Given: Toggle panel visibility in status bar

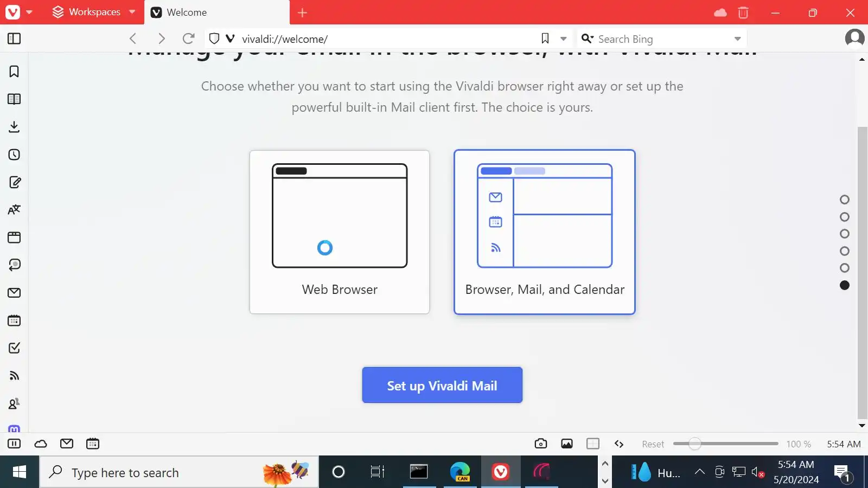Looking at the screenshot, I should click(x=14, y=444).
